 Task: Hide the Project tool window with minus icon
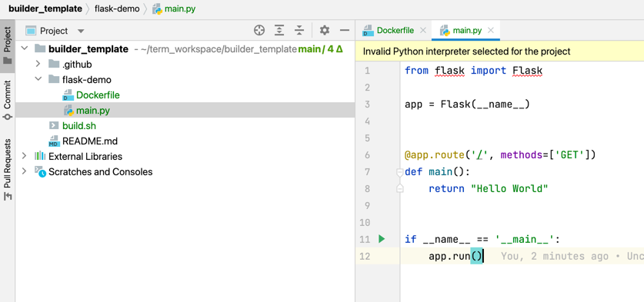345,31
